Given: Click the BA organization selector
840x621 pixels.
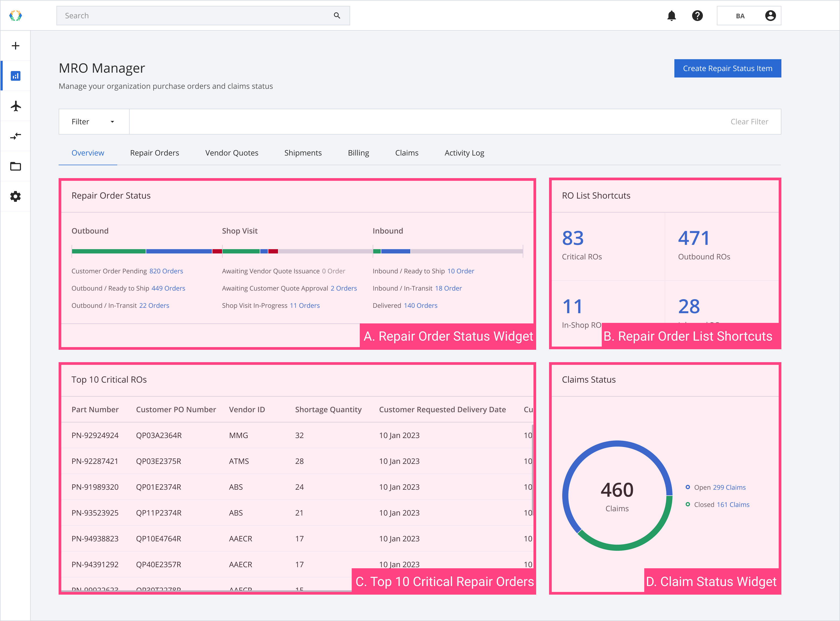Looking at the screenshot, I should (x=749, y=15).
